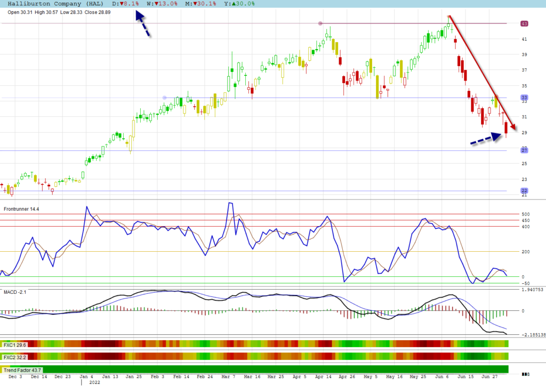Click the -2.185138 MACD axis minimum value
The height and width of the screenshot is (392, 546).
pos(533,335)
